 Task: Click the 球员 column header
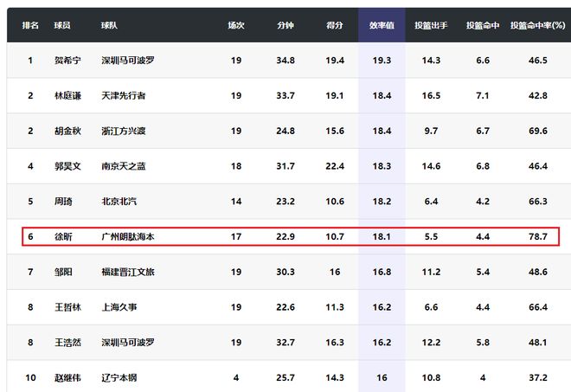(x=62, y=26)
